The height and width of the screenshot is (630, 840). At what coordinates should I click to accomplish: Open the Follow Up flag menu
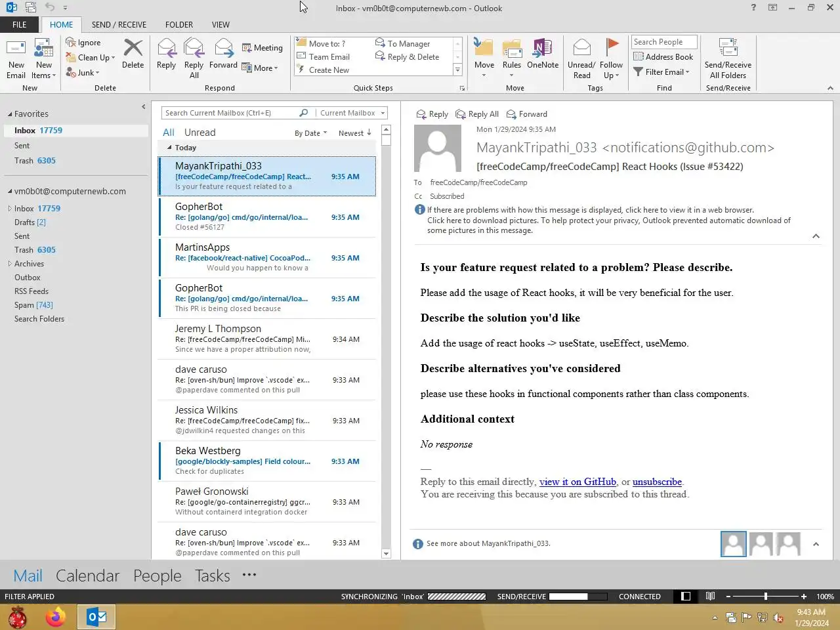[611, 58]
